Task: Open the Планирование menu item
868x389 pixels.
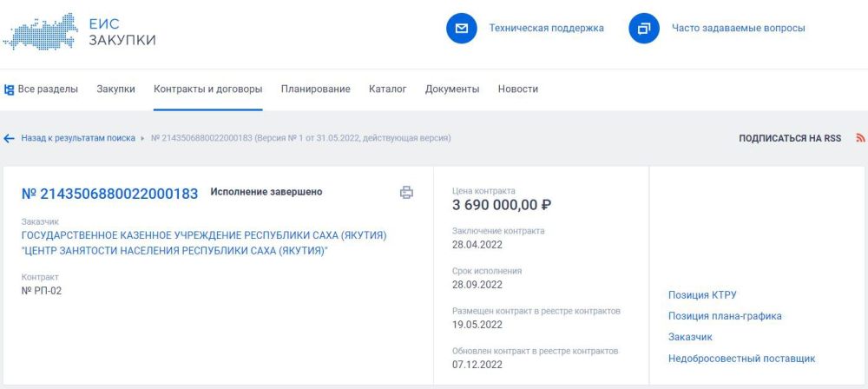Action: tap(315, 89)
